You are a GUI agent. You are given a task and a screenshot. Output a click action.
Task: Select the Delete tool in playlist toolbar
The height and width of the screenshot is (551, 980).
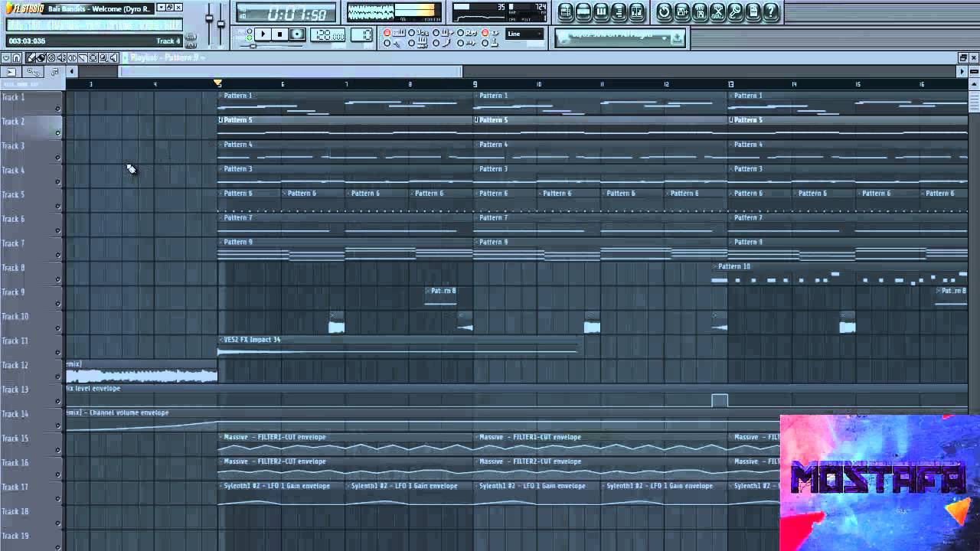[52, 58]
